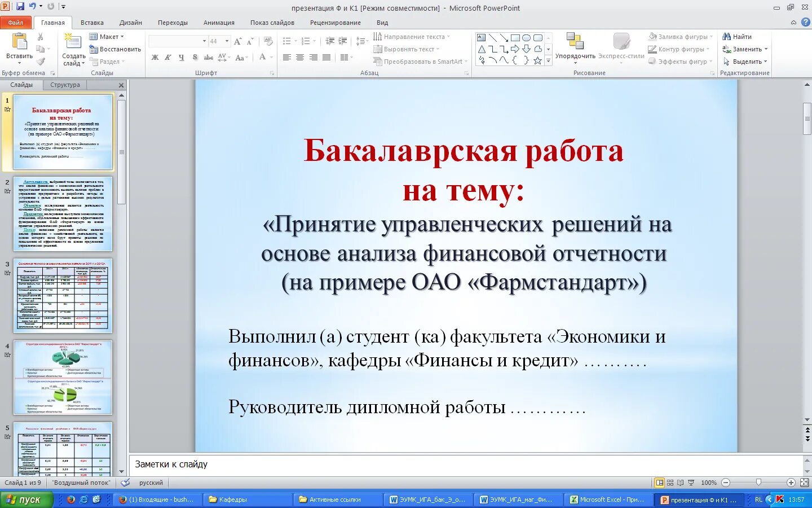Viewport: 812px width, 508px height.
Task: Select the 5-point Star shape
Action: 537,60
